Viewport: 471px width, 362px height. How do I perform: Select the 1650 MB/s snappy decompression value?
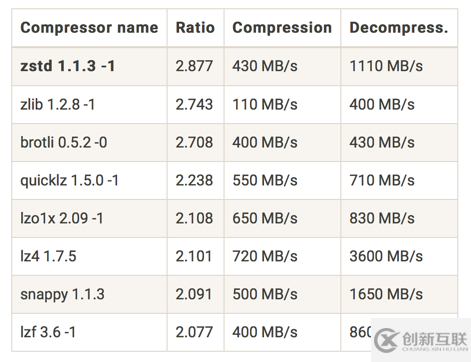(x=386, y=294)
